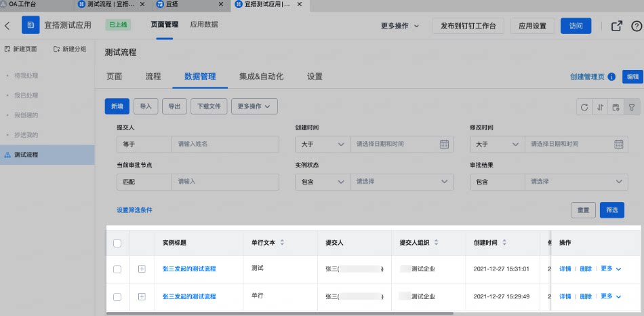Toggle the filter funnel icon
This screenshot has width=644, height=316.
tap(632, 108)
